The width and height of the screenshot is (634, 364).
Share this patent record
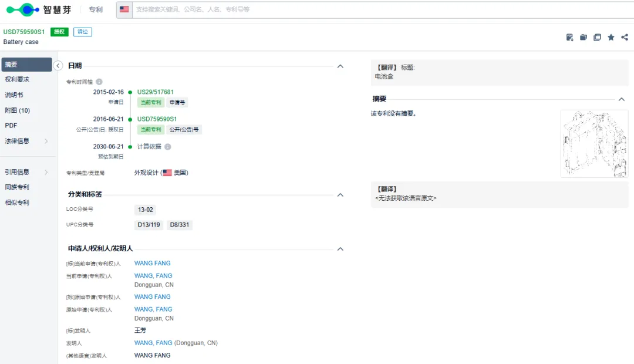tap(625, 37)
